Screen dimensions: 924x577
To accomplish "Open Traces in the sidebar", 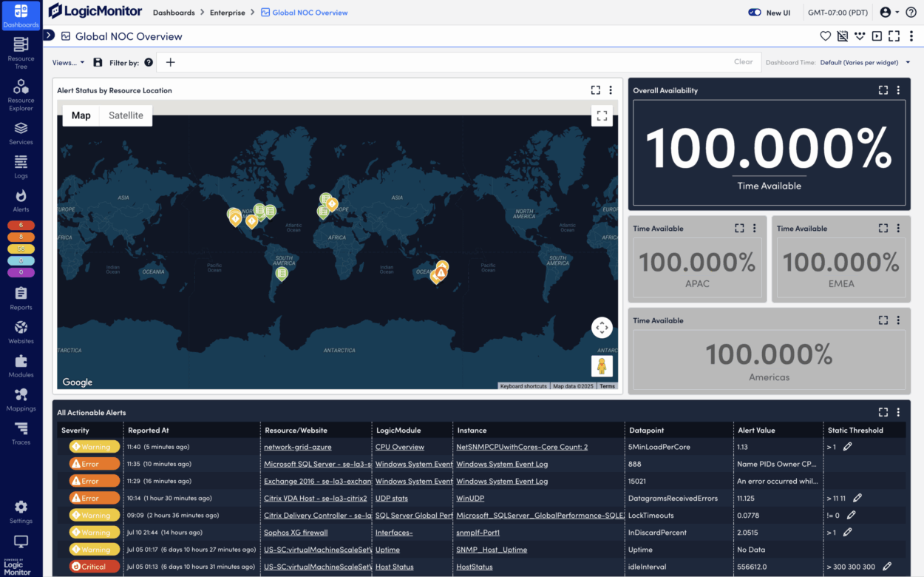I will (x=21, y=433).
